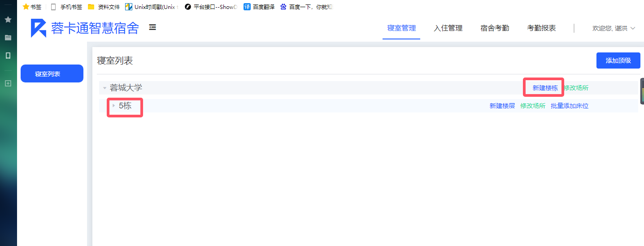The image size is (644, 246).
Task: Open the 欢迎您 user dropdown menu
Action: pyautogui.click(x=614, y=28)
